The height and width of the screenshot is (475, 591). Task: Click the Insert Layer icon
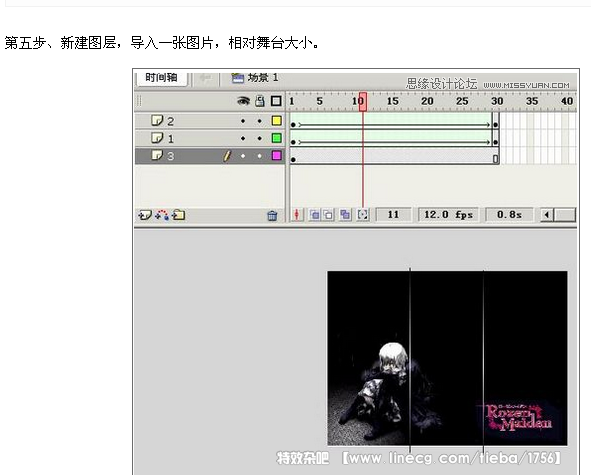pyautogui.click(x=145, y=215)
